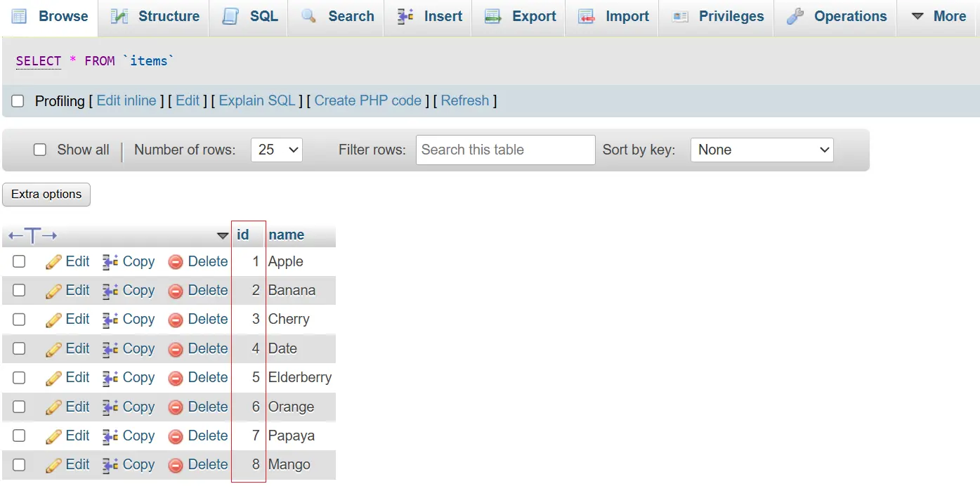This screenshot has width=980, height=491.
Task: Click the Refresh link
Action: point(465,100)
